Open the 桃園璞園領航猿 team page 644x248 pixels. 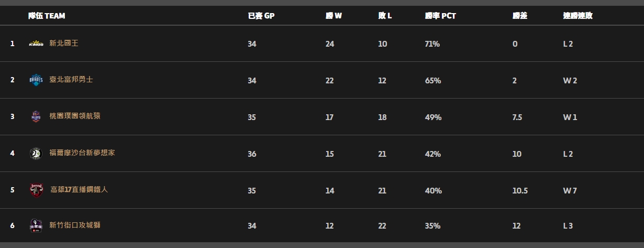(x=75, y=116)
